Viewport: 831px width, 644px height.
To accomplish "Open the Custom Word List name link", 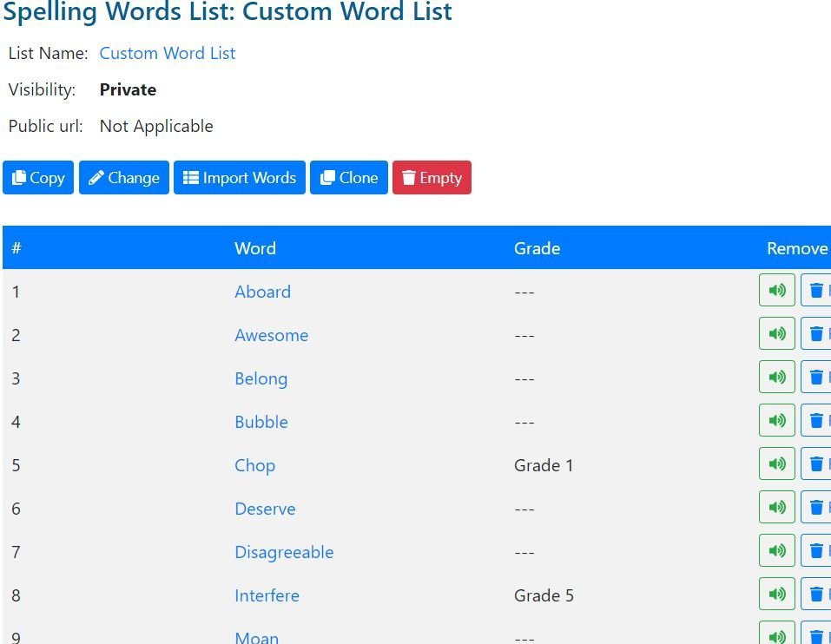I will [168, 53].
